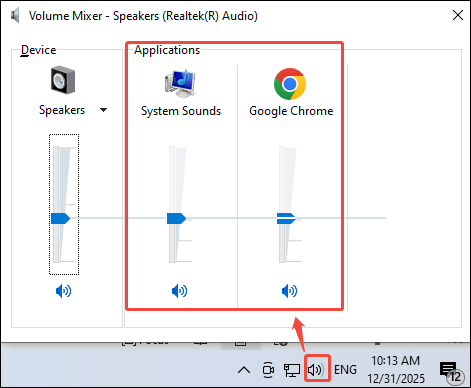Click the Speakers device icon
471x388 pixels.
63,80
